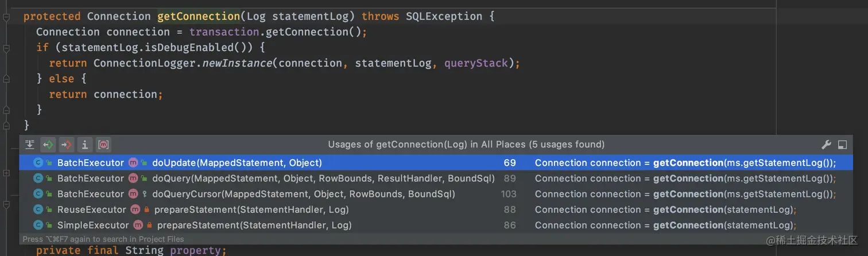Image resolution: width=868 pixels, height=256 pixels.
Task: Click line number 103 in usages list
Action: (509, 194)
